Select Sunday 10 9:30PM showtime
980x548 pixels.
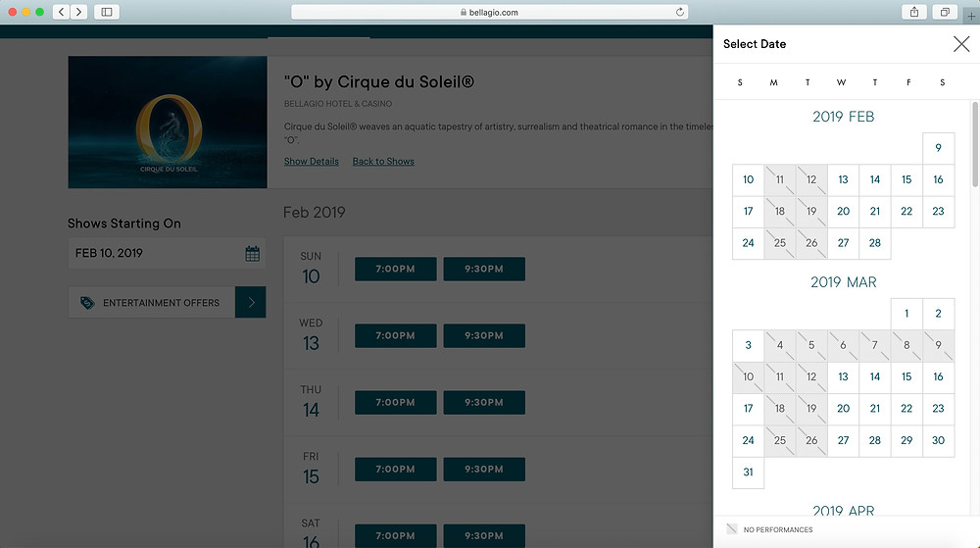(484, 269)
